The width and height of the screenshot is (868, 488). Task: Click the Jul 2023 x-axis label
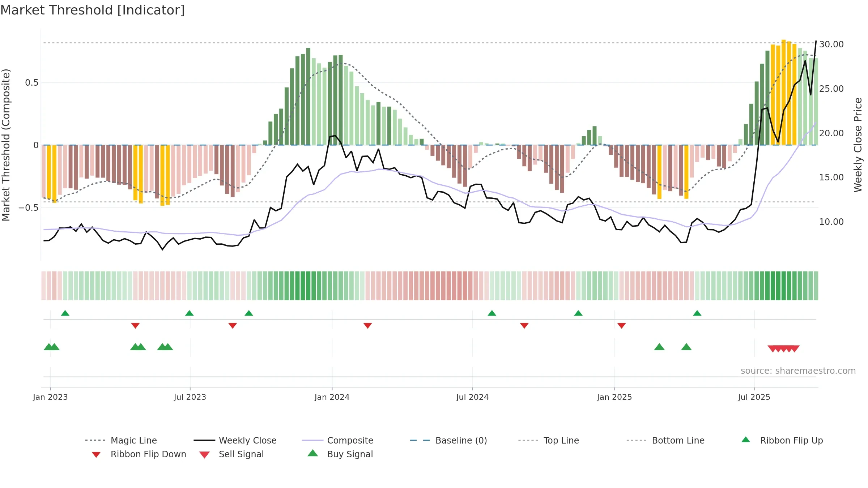pos(190,397)
